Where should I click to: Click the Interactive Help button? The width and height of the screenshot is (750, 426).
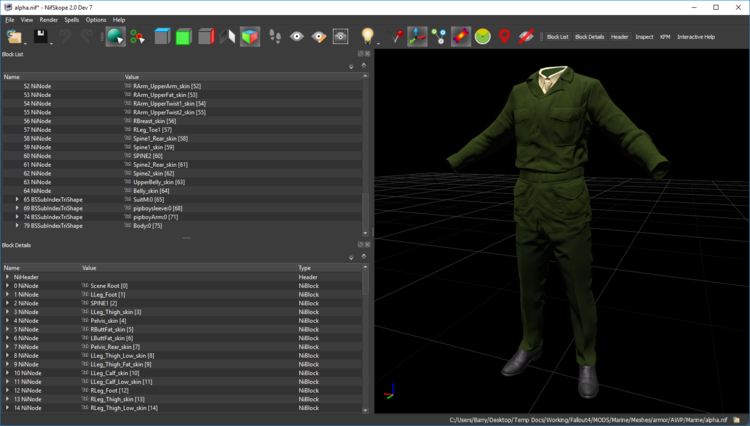pyautogui.click(x=696, y=37)
